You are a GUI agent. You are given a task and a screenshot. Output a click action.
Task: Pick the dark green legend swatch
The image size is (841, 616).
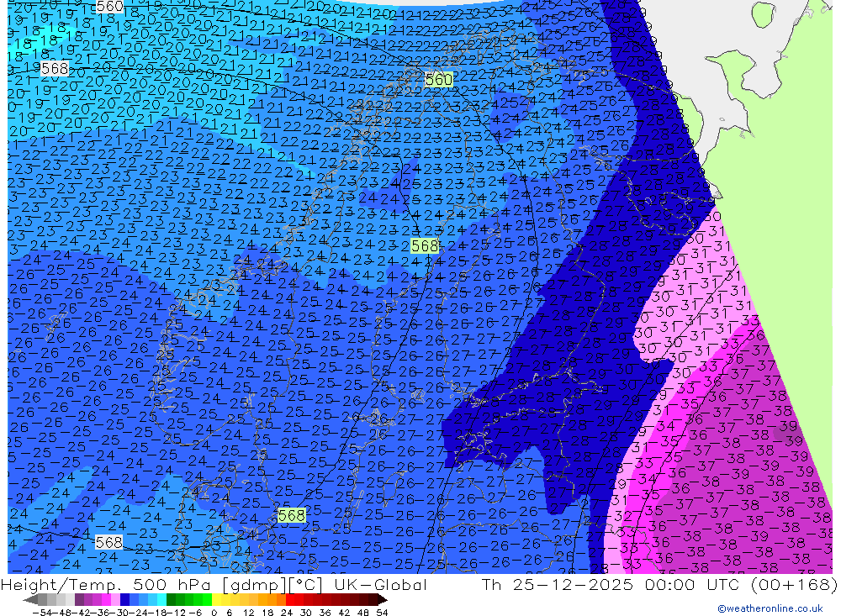tap(171, 600)
